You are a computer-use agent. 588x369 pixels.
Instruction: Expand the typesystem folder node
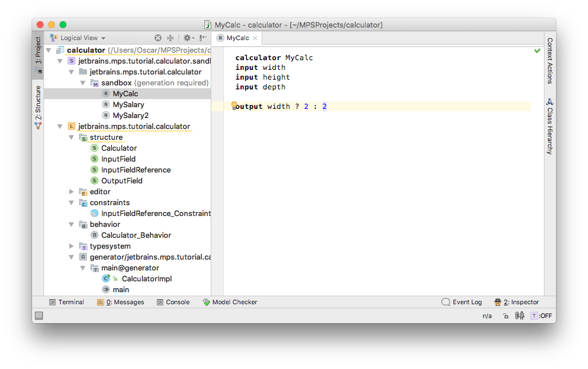click(72, 246)
